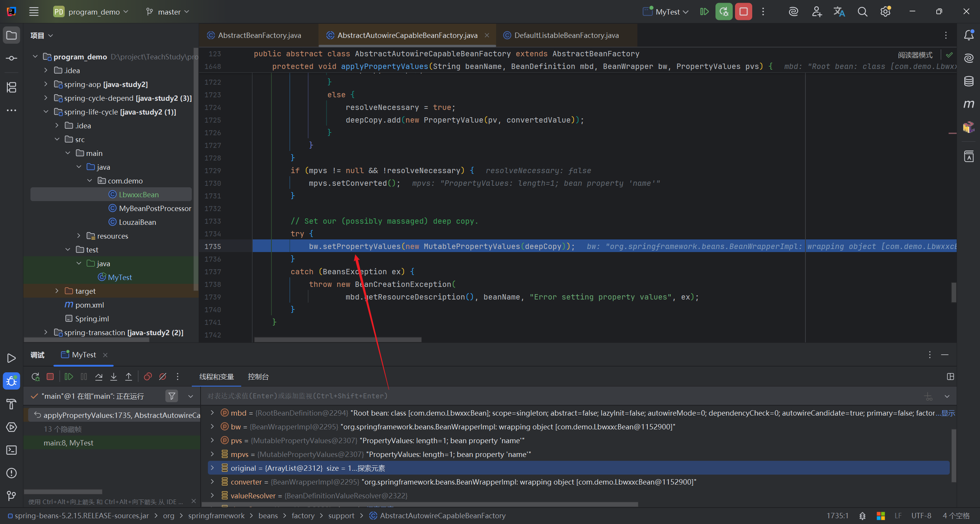980x524 pixels.
Task: Open the Git tool window icon
Action: (x=11, y=496)
